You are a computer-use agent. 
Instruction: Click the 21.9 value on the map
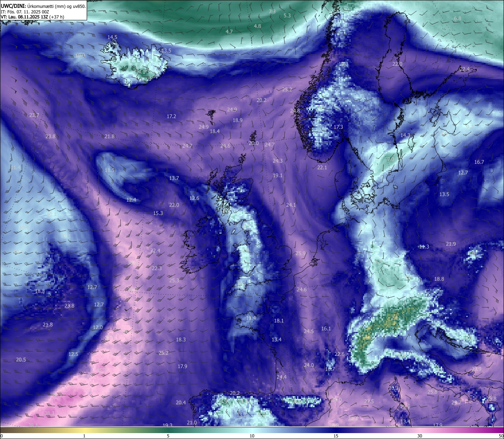click(x=451, y=244)
